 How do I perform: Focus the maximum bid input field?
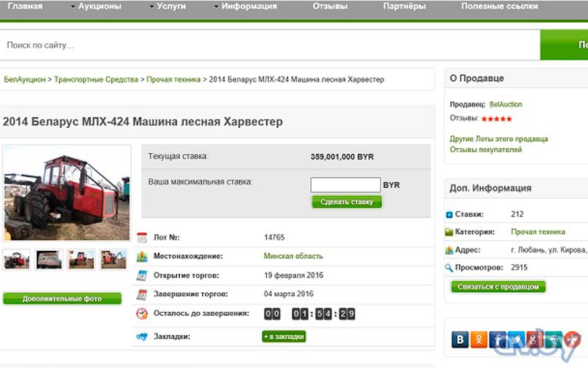point(345,185)
